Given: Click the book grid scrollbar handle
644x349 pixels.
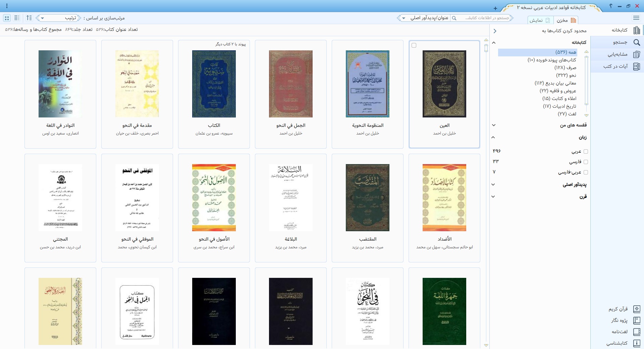Looking at the screenshot, I should click(486, 48).
